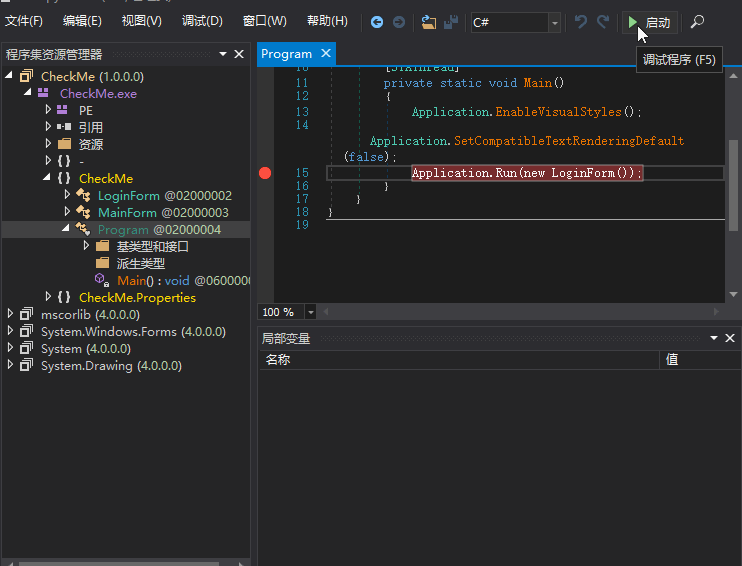Viewport: 742px width, 566px height.
Task: Click the 资源 folder icon
Action: [64, 144]
